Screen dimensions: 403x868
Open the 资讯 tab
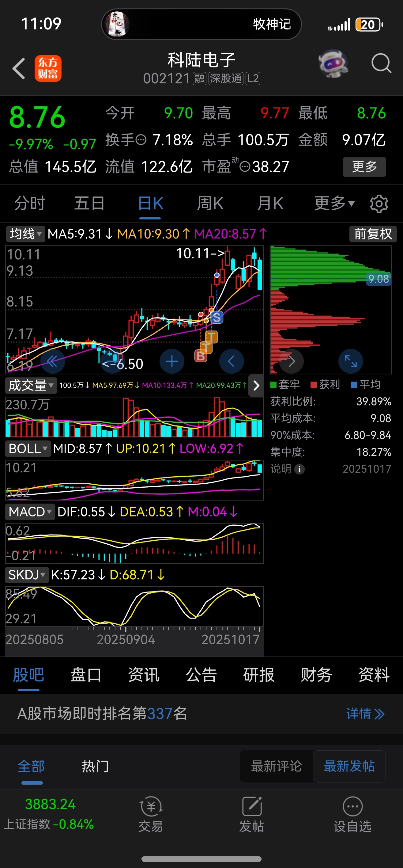click(x=144, y=675)
